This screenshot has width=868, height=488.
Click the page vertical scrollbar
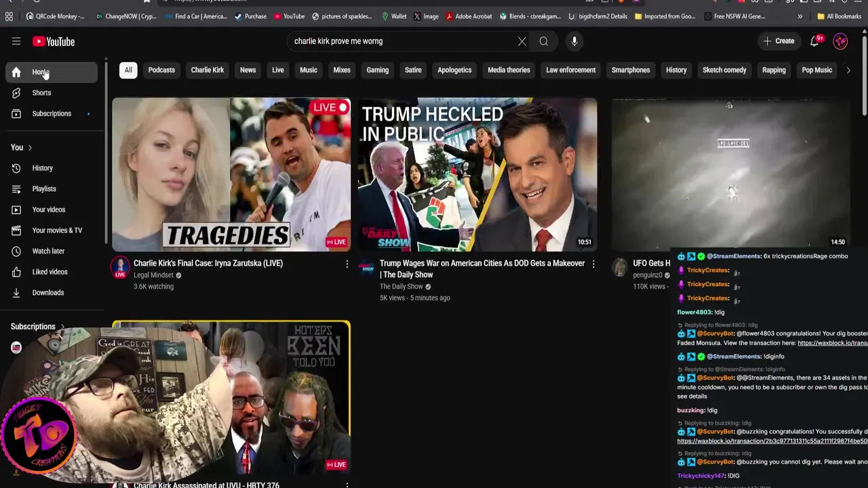click(x=865, y=75)
